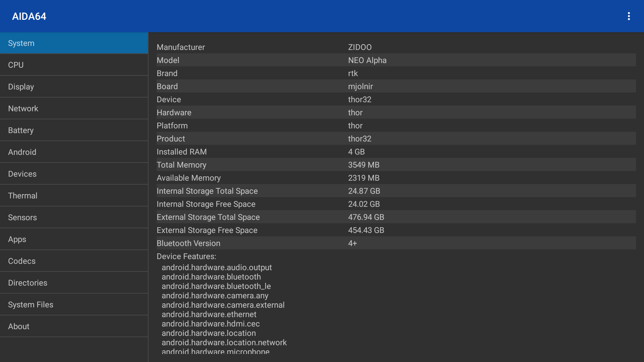The height and width of the screenshot is (362, 644).
Task: Open the Android section
Action: (74, 152)
